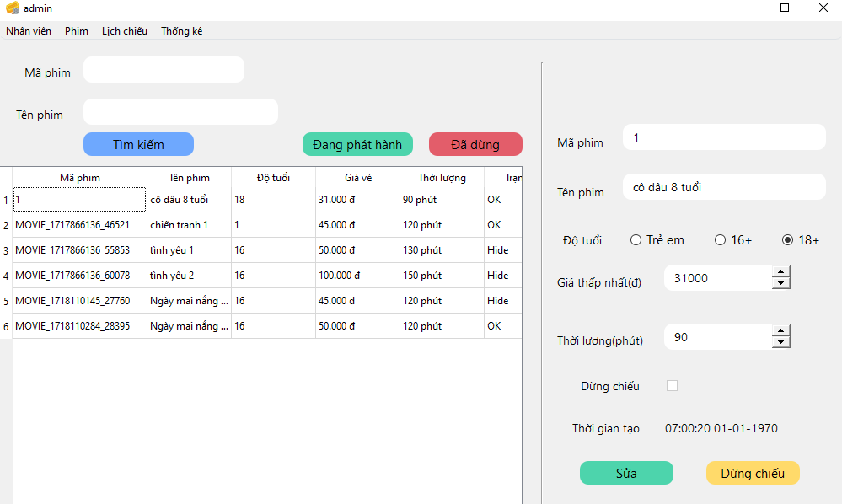Select the 16+ age radio button
842x504 pixels.
point(733,240)
